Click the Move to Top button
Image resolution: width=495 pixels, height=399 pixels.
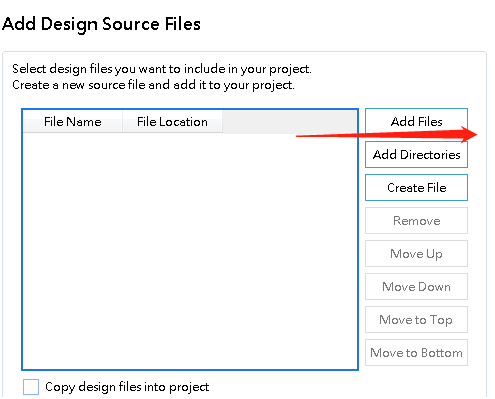click(x=416, y=319)
